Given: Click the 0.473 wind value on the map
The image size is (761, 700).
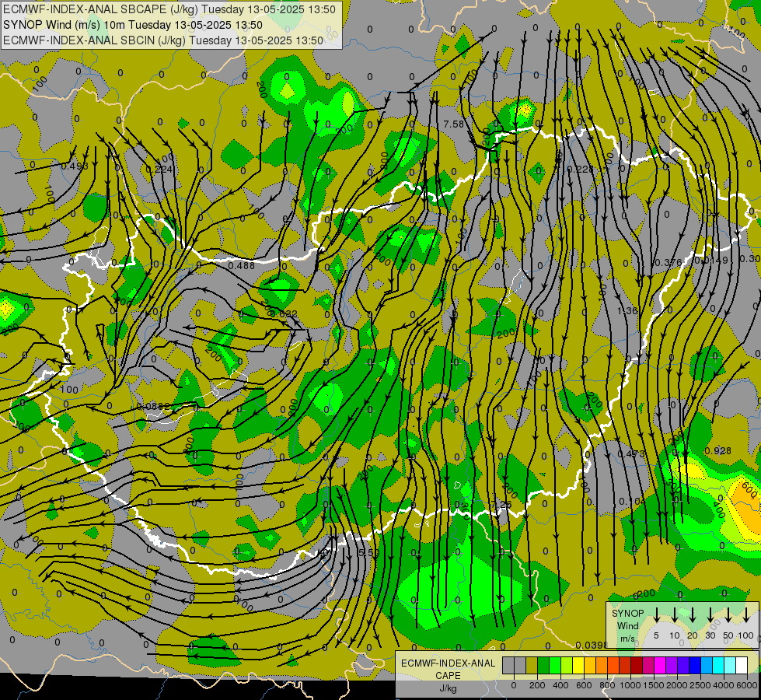Looking at the screenshot, I should [x=631, y=453].
